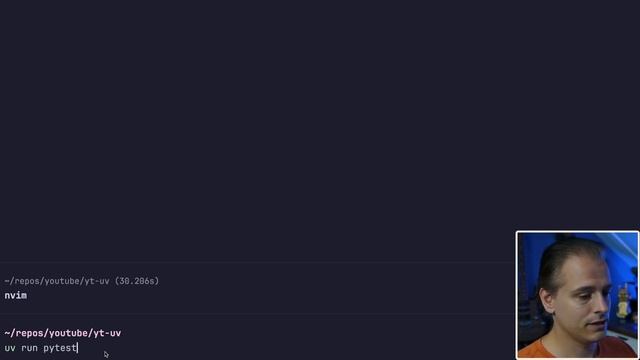The image size is (640, 360).
Task: Click the completed block path ~/repos/youtube/yt-uv
Action: pyautogui.click(x=57, y=281)
